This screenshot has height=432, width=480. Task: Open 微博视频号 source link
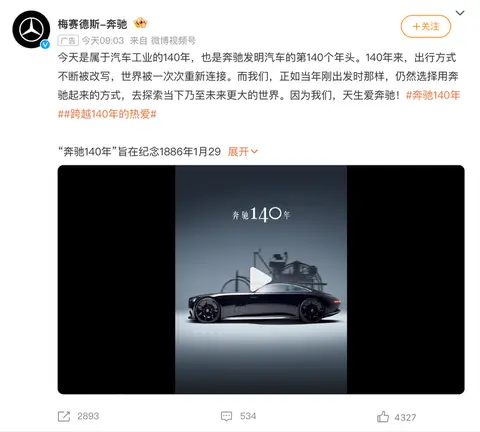(173, 41)
